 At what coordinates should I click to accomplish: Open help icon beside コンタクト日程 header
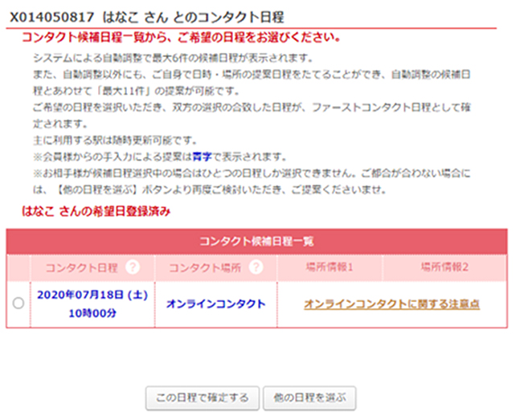pos(133,267)
